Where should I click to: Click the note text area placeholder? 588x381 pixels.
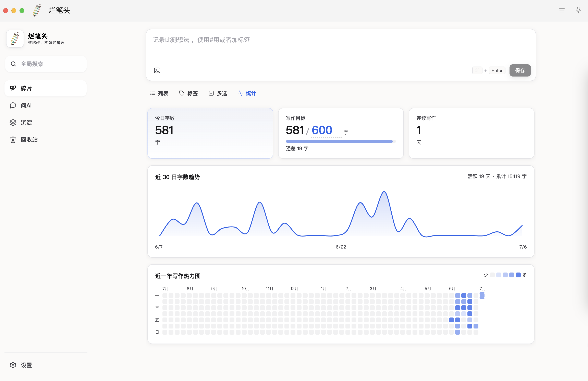(201, 40)
